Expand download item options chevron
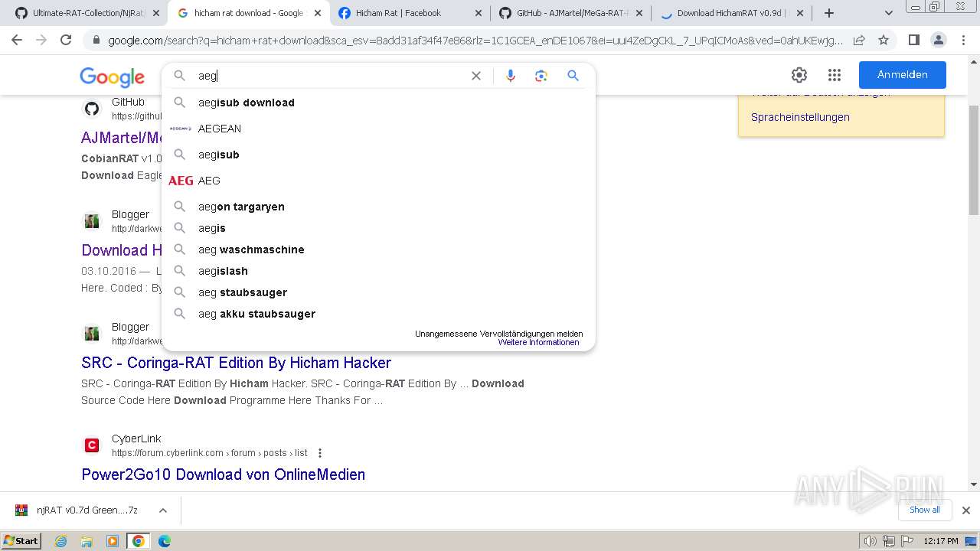980x551 pixels. [162, 510]
